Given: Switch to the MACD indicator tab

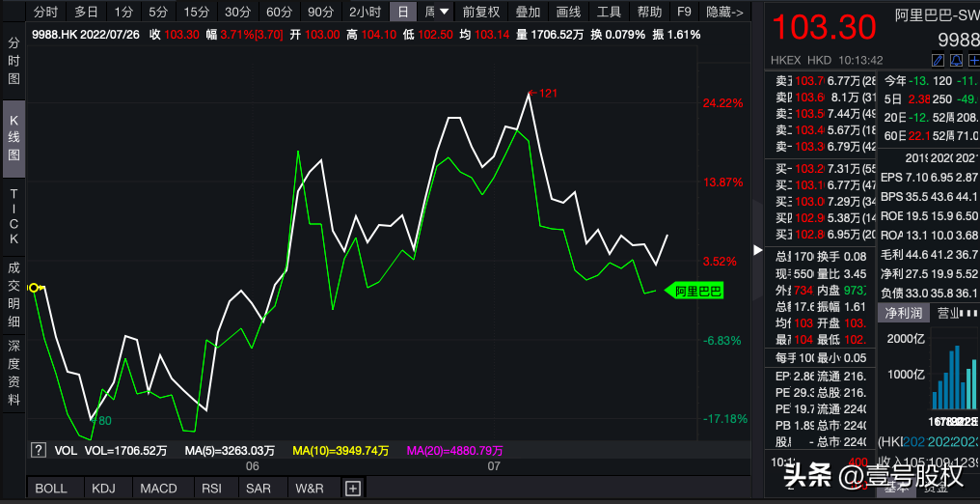Looking at the screenshot, I should point(158,489).
